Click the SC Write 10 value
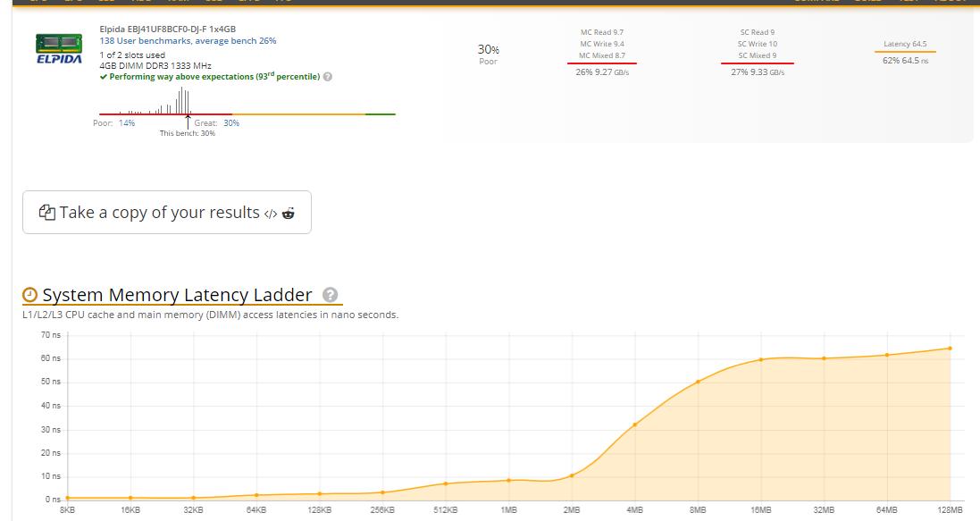Viewport: 980px width, 521px height. [758, 44]
